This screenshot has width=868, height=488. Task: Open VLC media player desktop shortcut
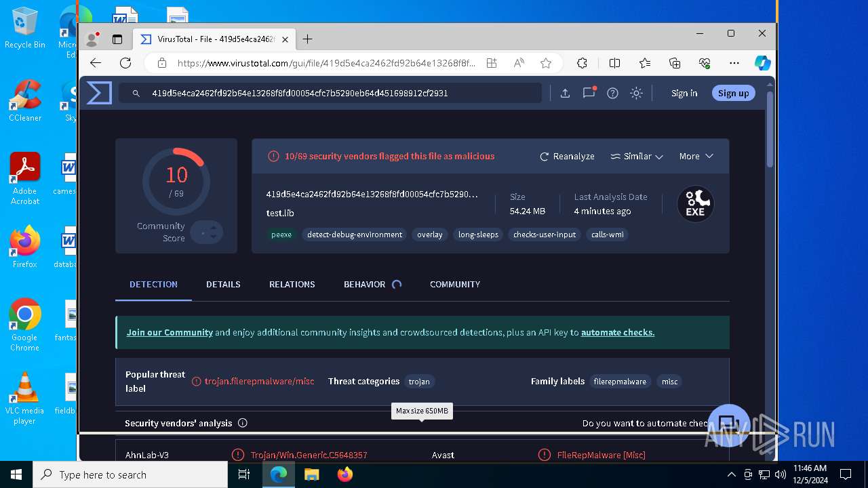pos(24,399)
